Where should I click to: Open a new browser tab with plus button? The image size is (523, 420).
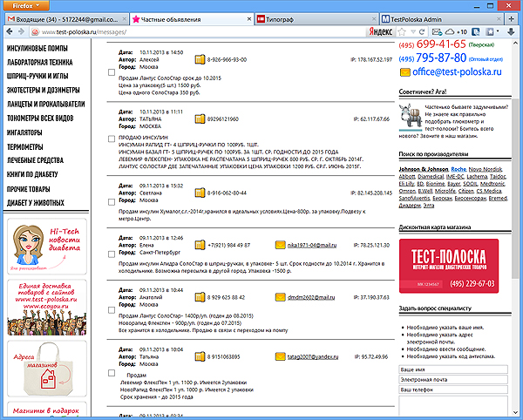(511, 19)
